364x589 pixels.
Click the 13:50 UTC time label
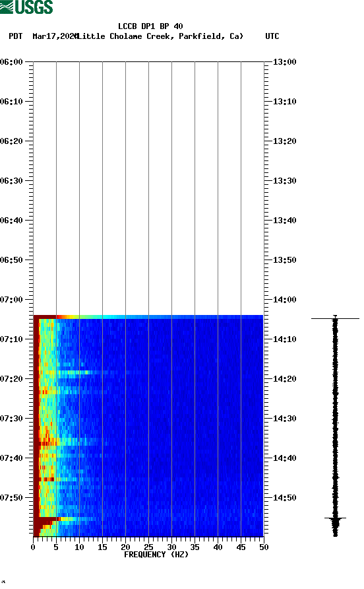[x=284, y=260]
